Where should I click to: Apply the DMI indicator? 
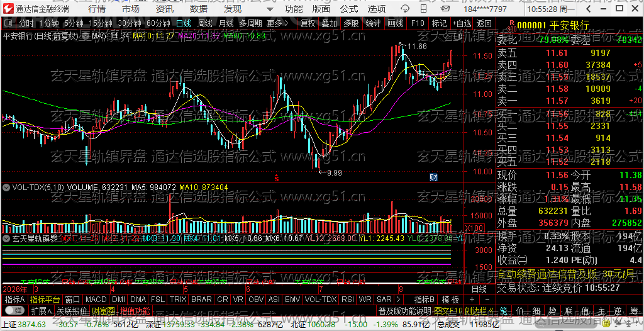coord(118,299)
